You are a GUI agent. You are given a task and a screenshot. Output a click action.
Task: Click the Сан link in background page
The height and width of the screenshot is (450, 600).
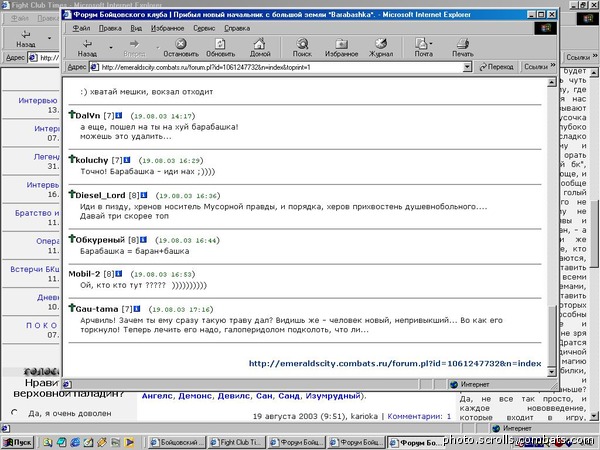(264, 396)
